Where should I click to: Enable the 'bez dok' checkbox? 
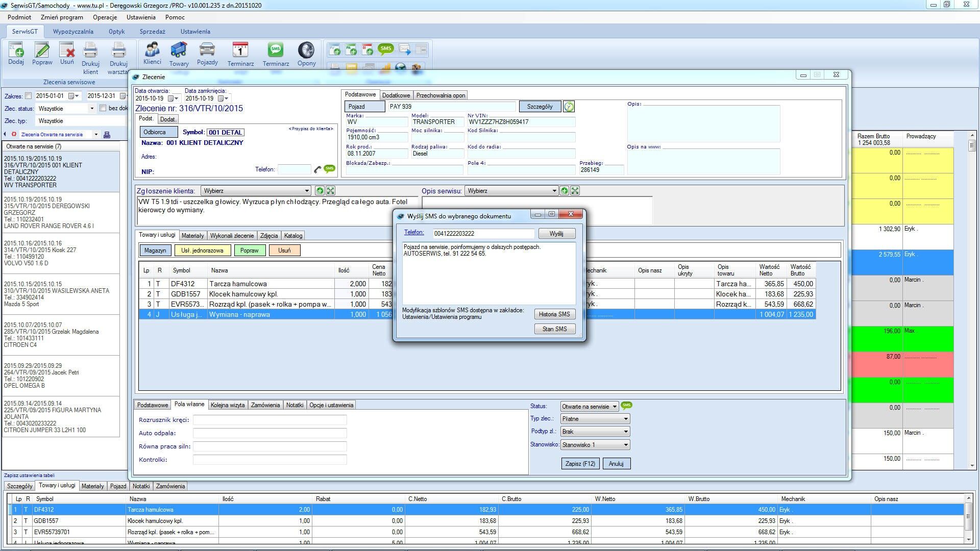pos(103,108)
